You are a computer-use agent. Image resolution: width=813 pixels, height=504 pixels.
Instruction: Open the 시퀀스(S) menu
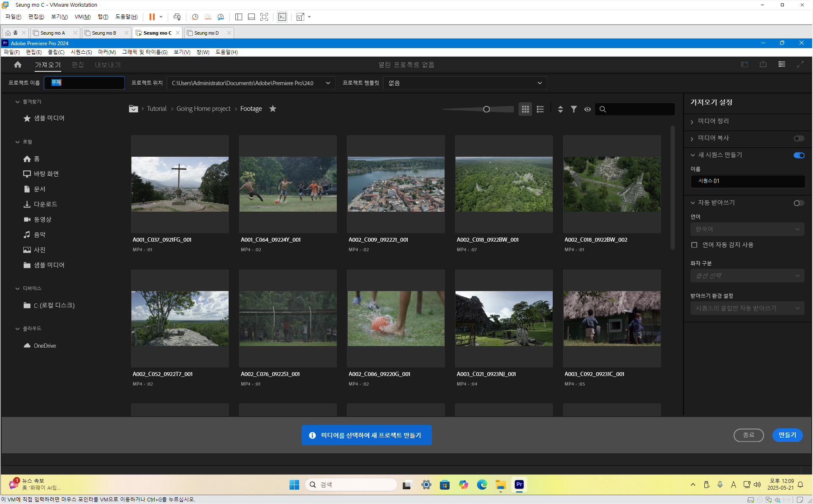(x=81, y=52)
